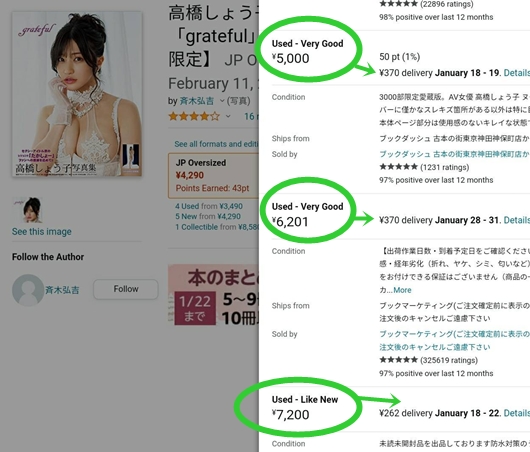Open seller ブックダッシュ link under Sold by
530x452 pixels.
point(455,154)
